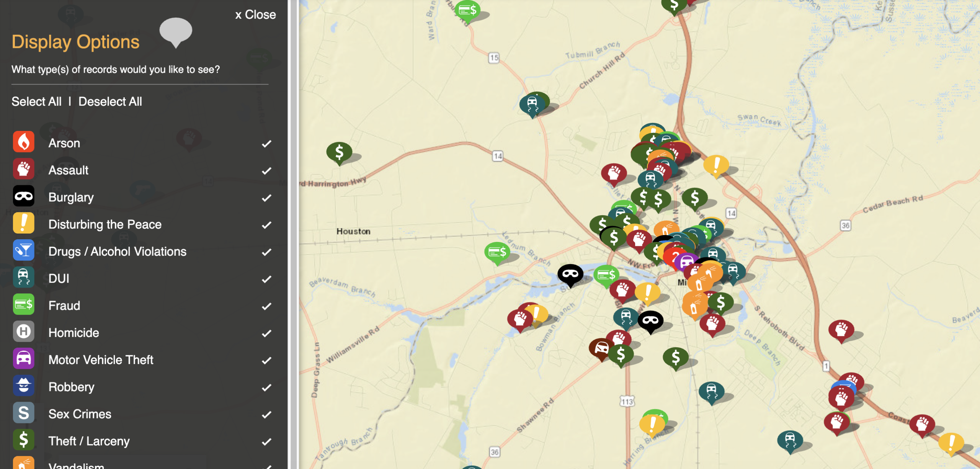Click the Motor Vehicle Theft purple icon
The height and width of the screenshot is (469, 980).
coord(23,359)
